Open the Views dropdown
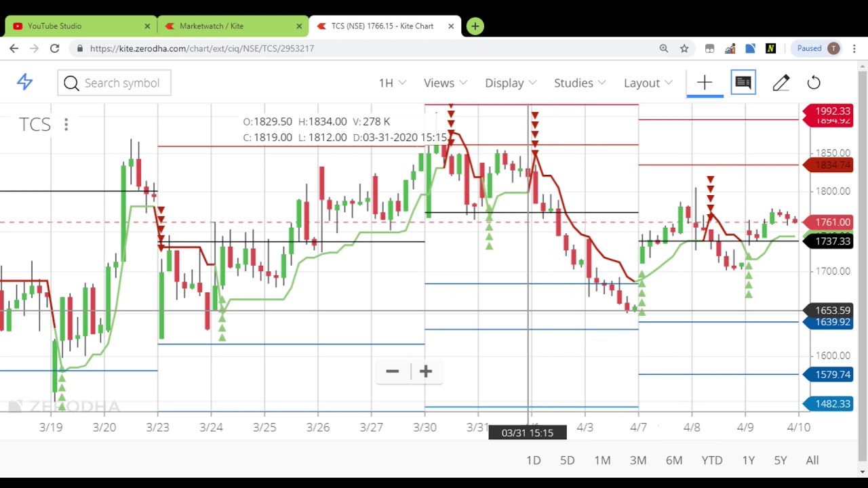Screen dimensions: 868x488 coord(445,83)
